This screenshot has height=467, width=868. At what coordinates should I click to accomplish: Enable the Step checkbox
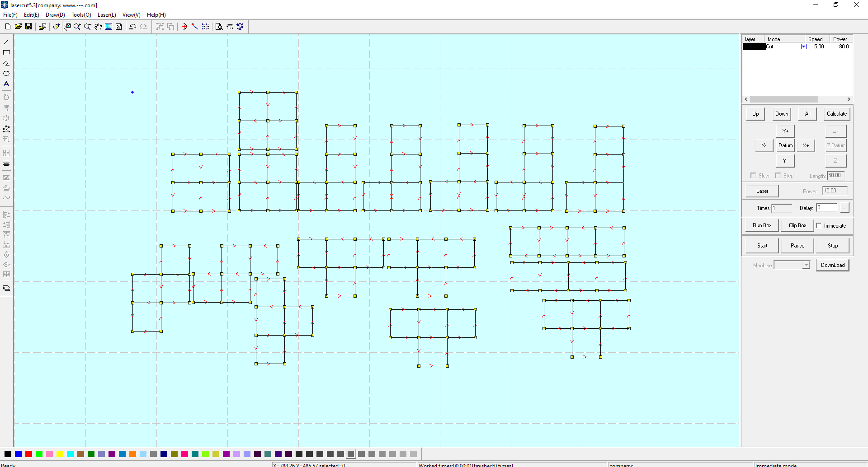pyautogui.click(x=778, y=175)
